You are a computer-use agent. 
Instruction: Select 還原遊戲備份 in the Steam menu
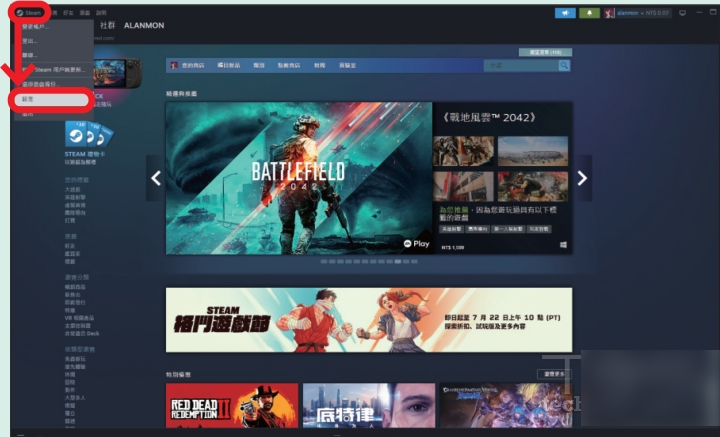40,84
